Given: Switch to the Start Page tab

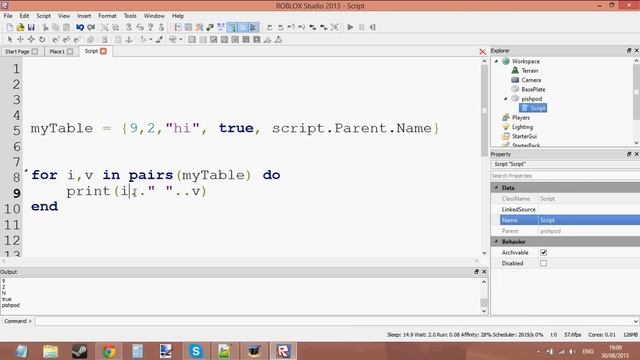Looking at the screenshot, I should [x=17, y=51].
